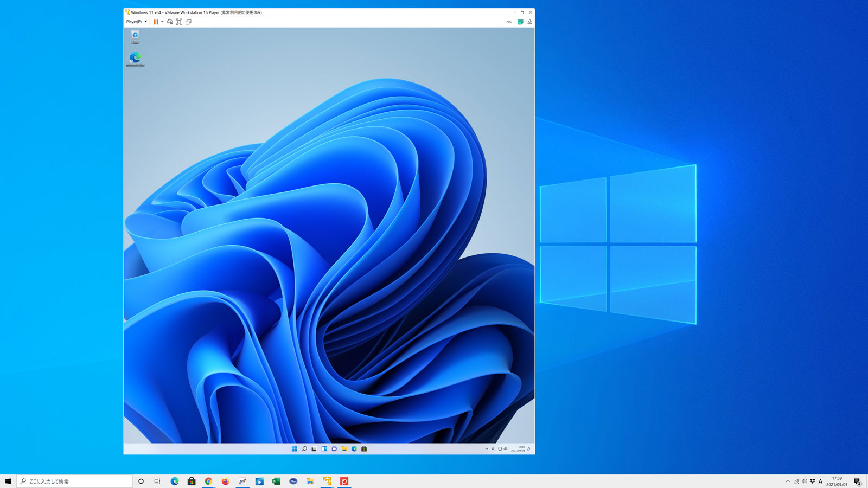868x488 pixels.
Task: Send Ctrl+Alt+Delete to the virtual machine
Action: (x=170, y=22)
